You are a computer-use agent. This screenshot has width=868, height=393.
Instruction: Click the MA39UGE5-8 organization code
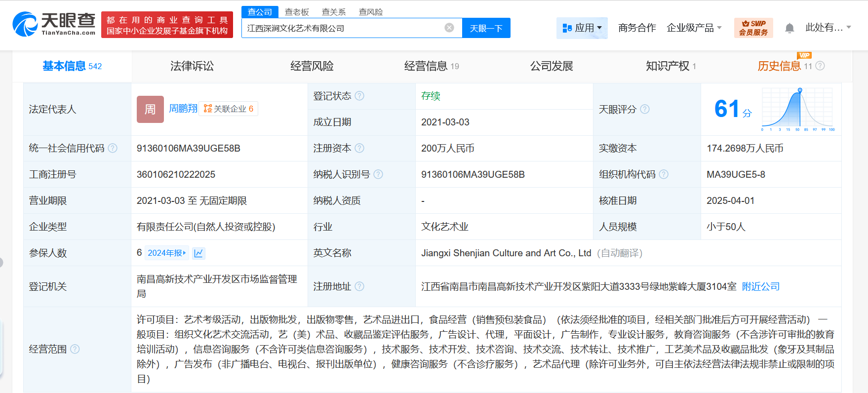[x=736, y=174]
